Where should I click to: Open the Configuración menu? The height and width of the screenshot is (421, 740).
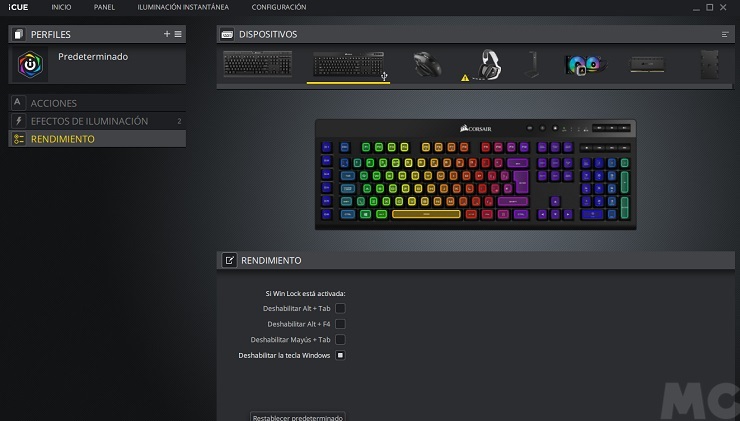(x=279, y=7)
